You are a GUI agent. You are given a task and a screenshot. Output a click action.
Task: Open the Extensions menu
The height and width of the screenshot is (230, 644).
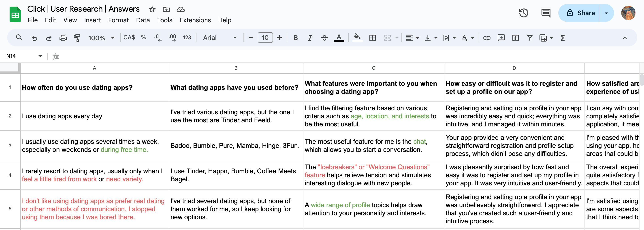tap(195, 20)
